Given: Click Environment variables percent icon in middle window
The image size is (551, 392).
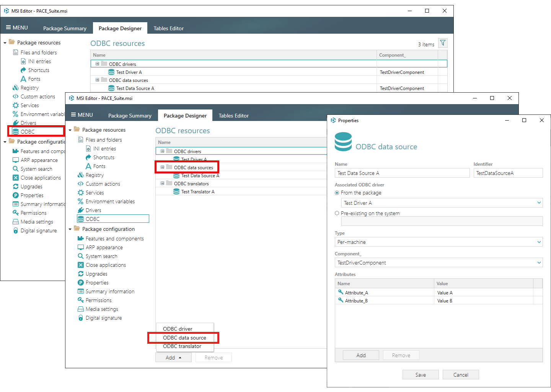Looking at the screenshot, I should pos(81,201).
